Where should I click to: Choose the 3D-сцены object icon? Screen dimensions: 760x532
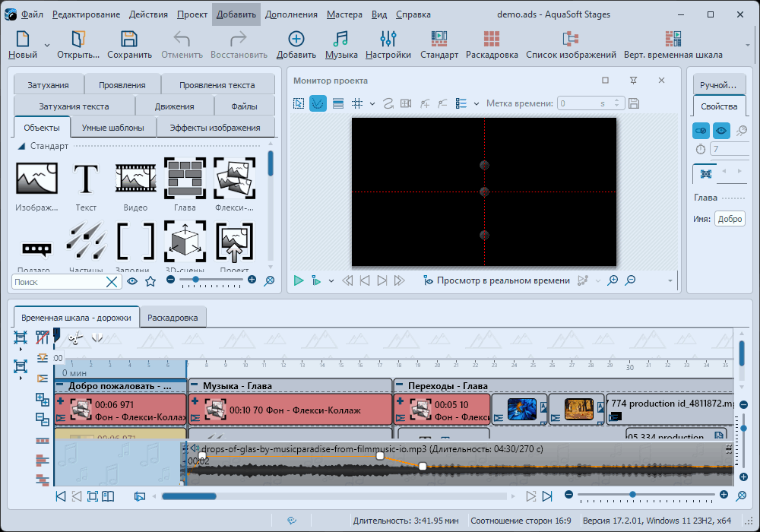(x=185, y=242)
